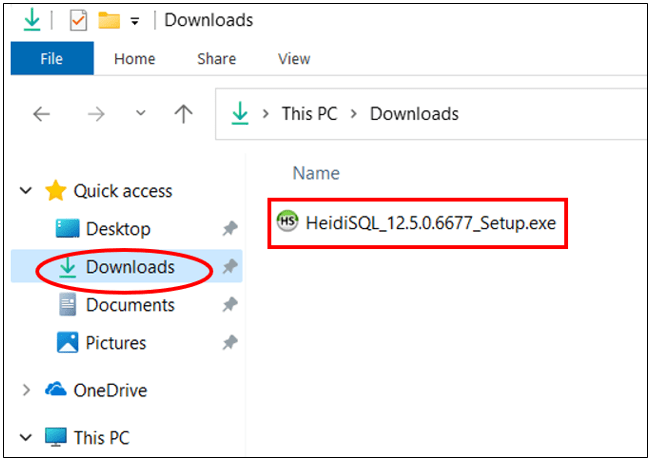This screenshot has width=652, height=463.
Task: Click the HeidiSQL installer file icon
Action: coord(288,222)
